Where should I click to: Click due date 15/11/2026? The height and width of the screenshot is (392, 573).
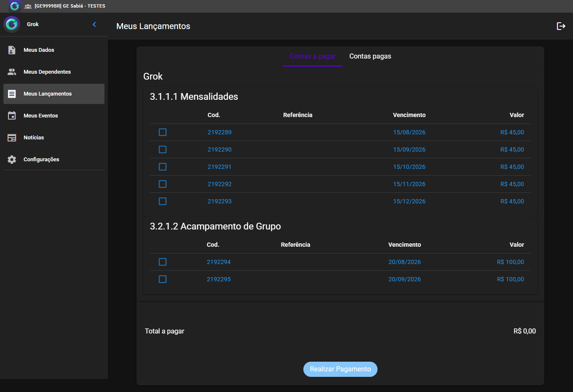(x=409, y=184)
